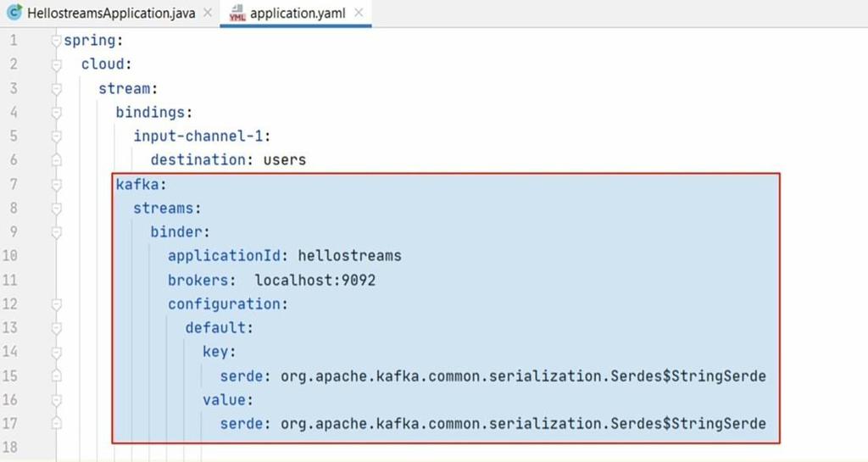Screen dimensions: 868x462
Task: Click the YML file icon on second tab
Action: coord(237,13)
